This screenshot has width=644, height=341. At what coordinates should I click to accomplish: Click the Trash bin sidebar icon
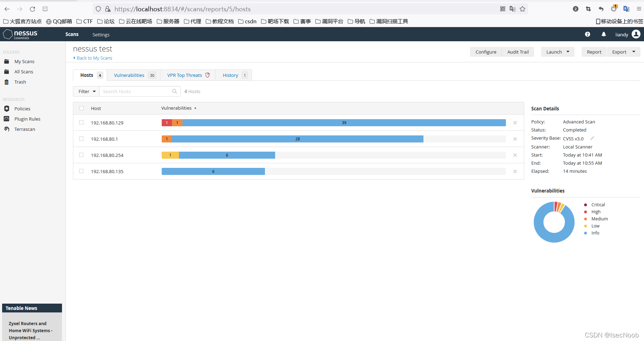coord(7,82)
